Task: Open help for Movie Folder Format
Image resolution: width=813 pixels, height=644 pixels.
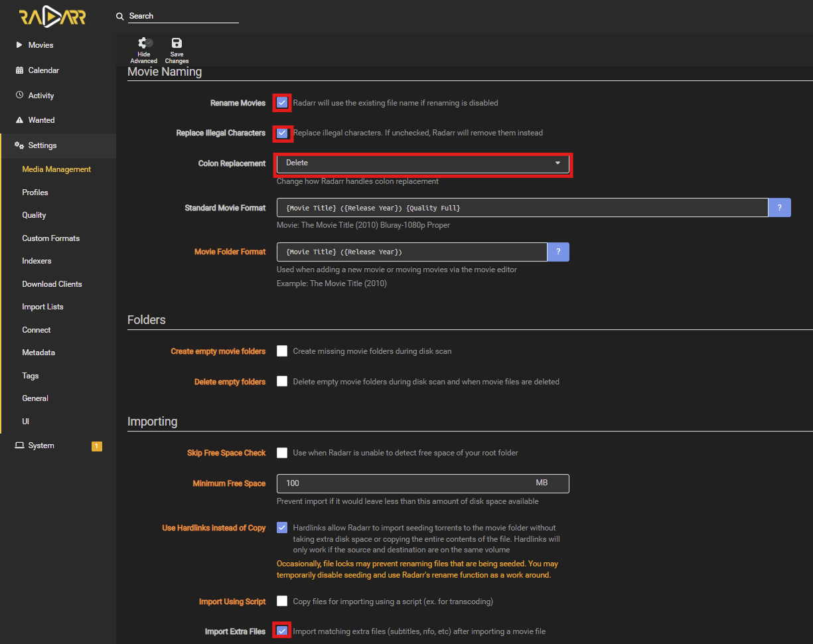Action: (558, 252)
